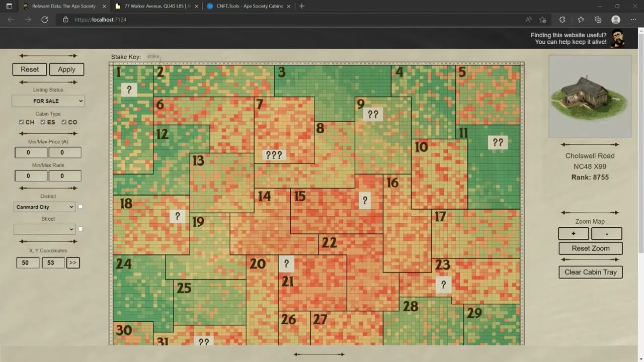Open a new browser tab
The width and height of the screenshot is (644, 362).
pyautogui.click(x=301, y=6)
